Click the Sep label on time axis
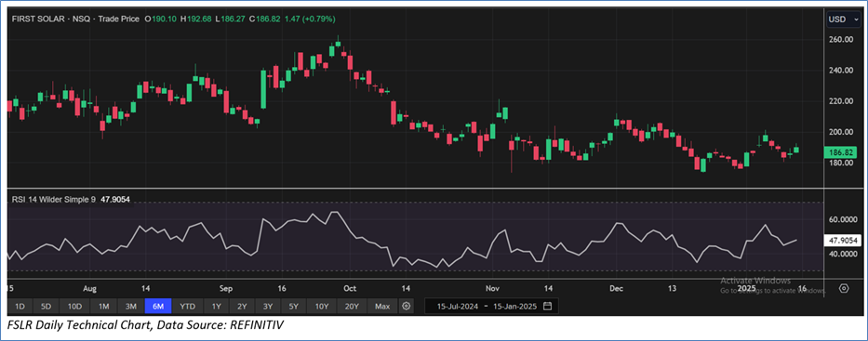This screenshot has height=341, width=868. (x=226, y=288)
